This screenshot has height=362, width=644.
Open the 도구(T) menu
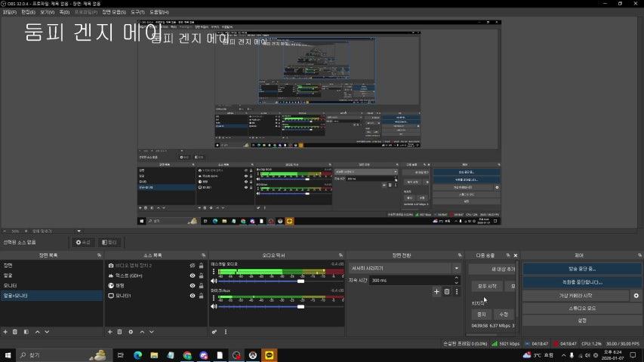tap(137, 13)
